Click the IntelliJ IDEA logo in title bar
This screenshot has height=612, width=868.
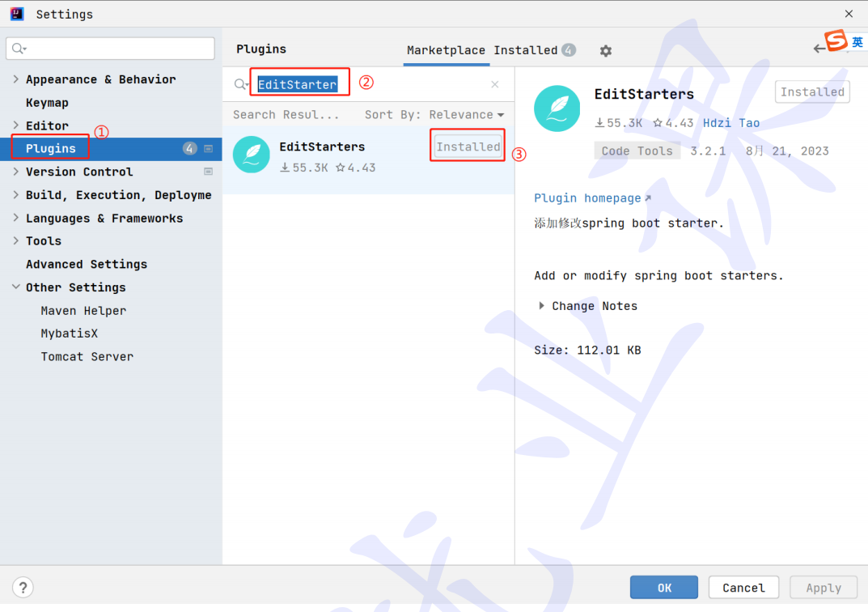(x=17, y=14)
